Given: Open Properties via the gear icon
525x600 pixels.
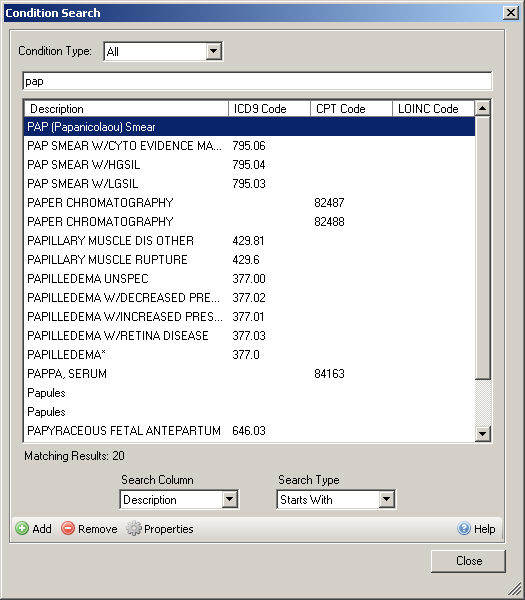Looking at the screenshot, I should (134, 528).
